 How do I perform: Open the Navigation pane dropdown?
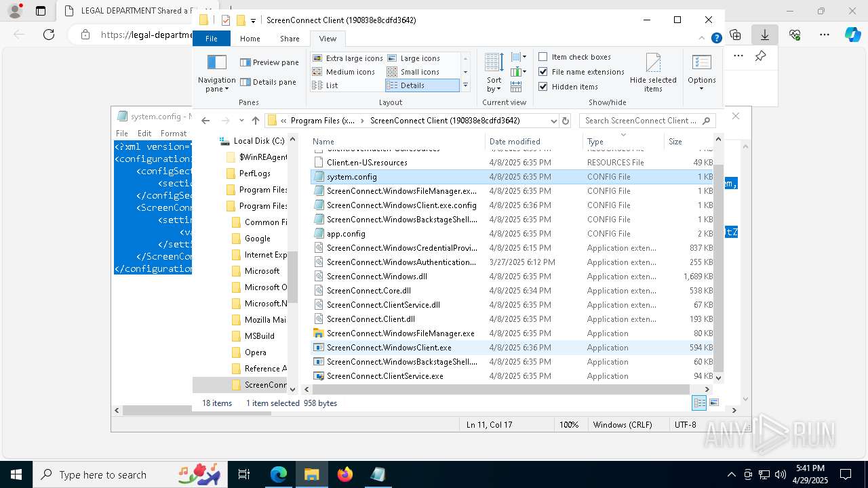click(x=216, y=73)
